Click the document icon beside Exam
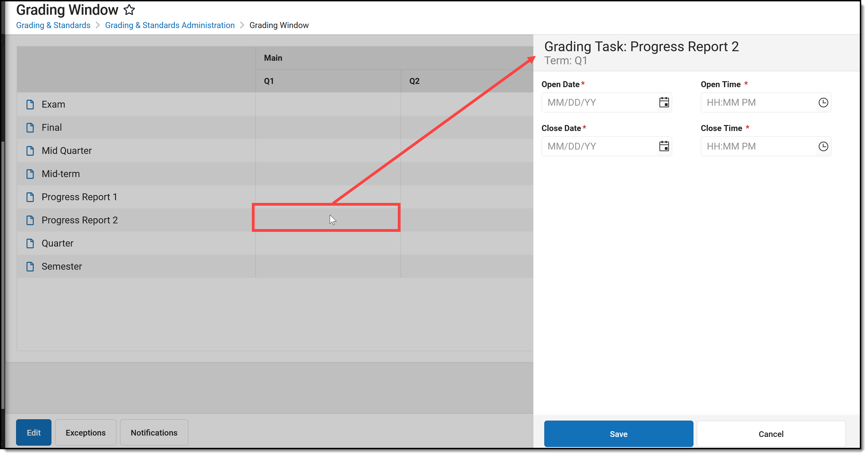Screen dimensions: 868x456 [30, 104]
